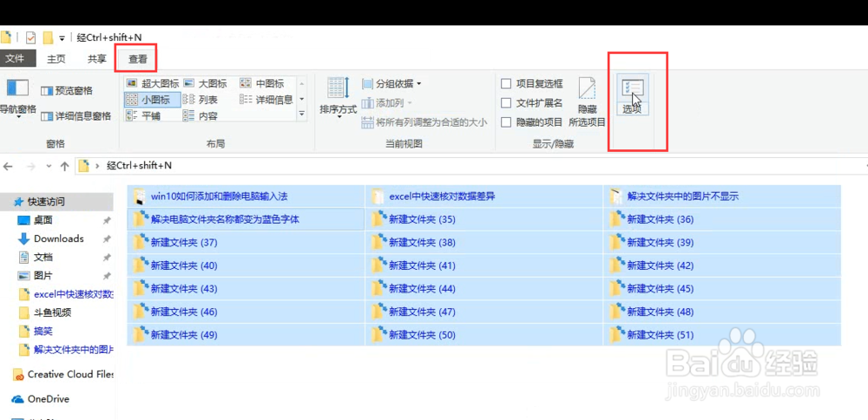
Task: Select folder 新建文件夹 (37)
Action: pyautogui.click(x=246, y=242)
